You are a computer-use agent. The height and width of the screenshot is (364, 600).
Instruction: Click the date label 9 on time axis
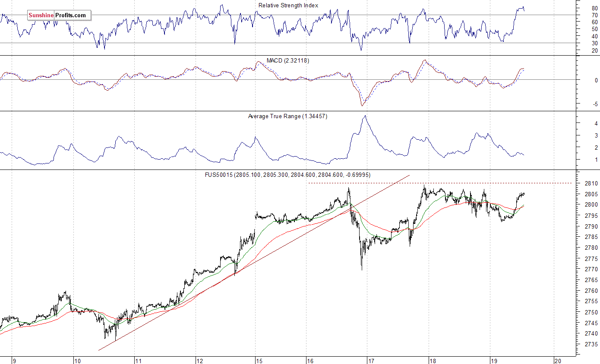point(14,361)
